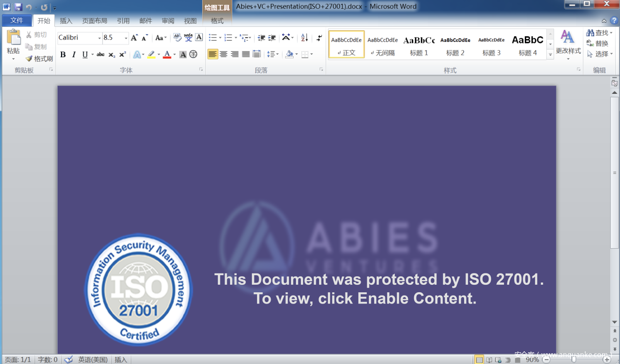
Task: Open the 选择 Select dropdown
Action: [x=600, y=54]
